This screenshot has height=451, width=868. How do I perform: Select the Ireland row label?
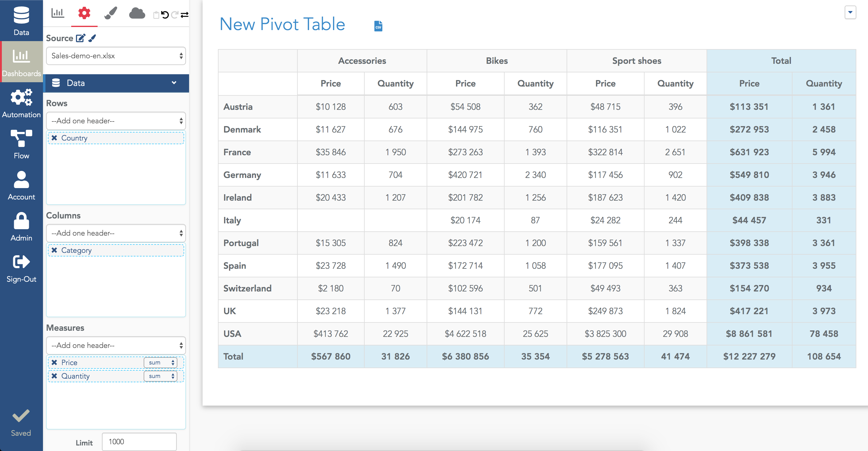point(237,198)
